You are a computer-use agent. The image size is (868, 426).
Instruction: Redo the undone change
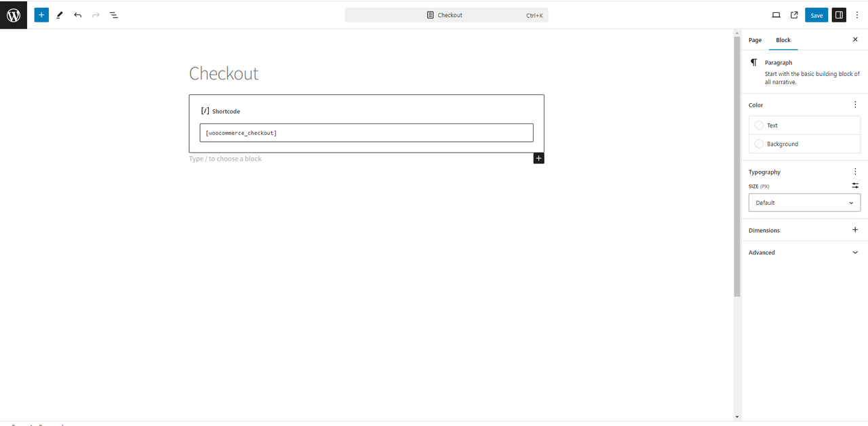pos(96,15)
